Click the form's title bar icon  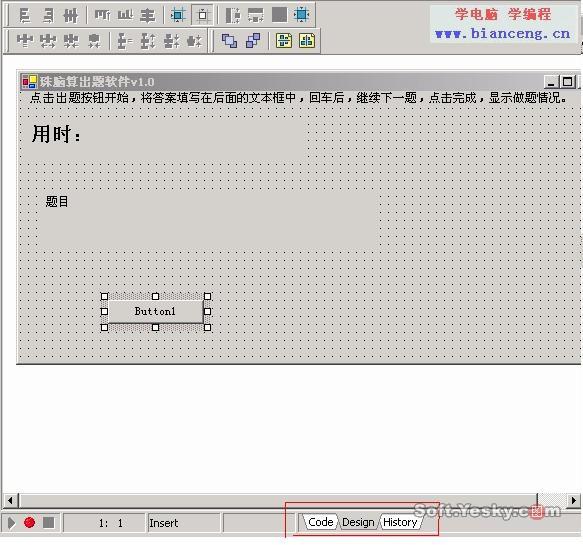coord(29,82)
